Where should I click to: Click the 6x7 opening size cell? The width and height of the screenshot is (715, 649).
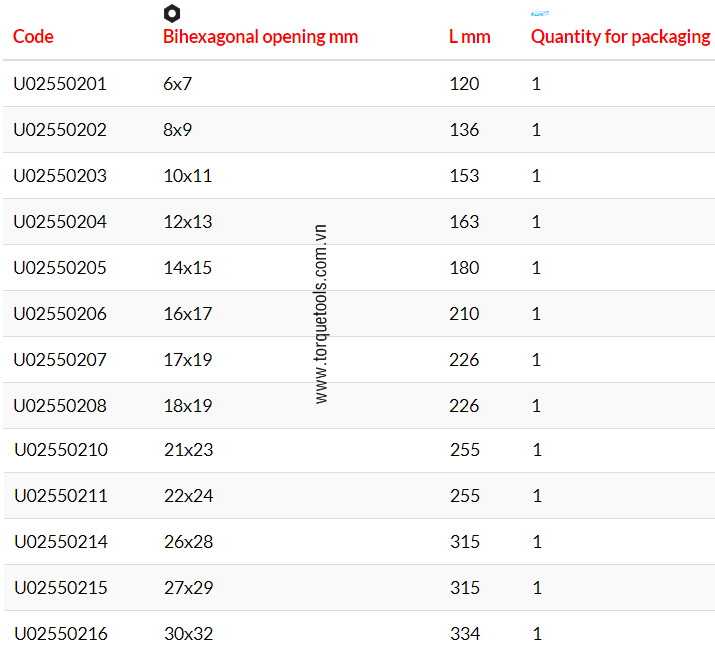(x=177, y=84)
